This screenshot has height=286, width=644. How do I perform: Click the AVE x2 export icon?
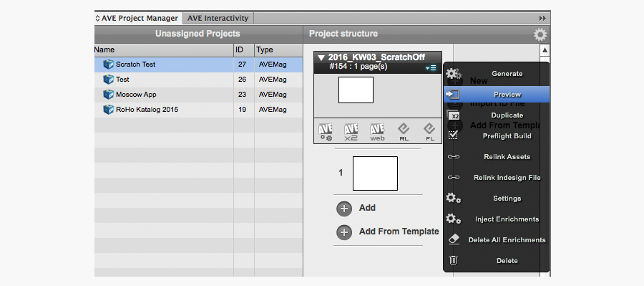[351, 132]
